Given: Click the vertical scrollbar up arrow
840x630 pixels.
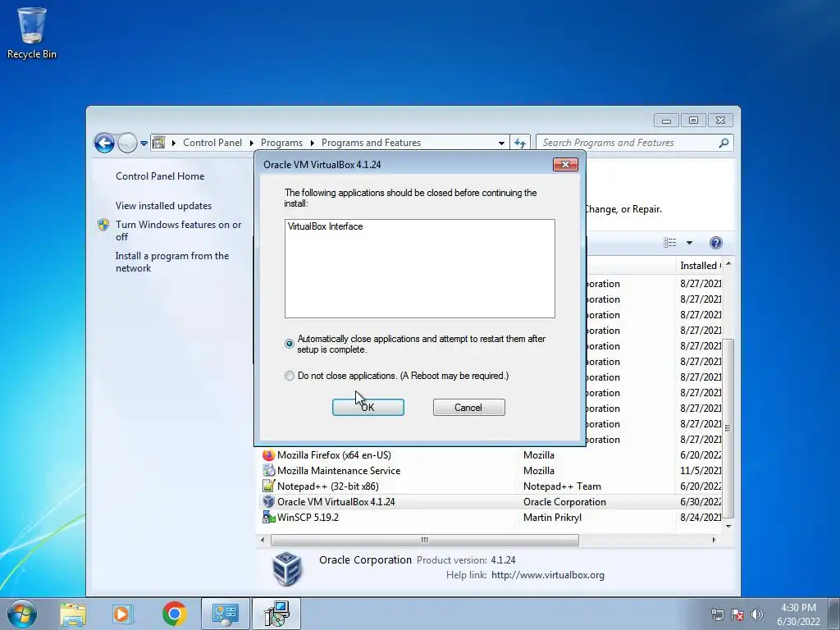Looking at the screenshot, I should point(728,265).
